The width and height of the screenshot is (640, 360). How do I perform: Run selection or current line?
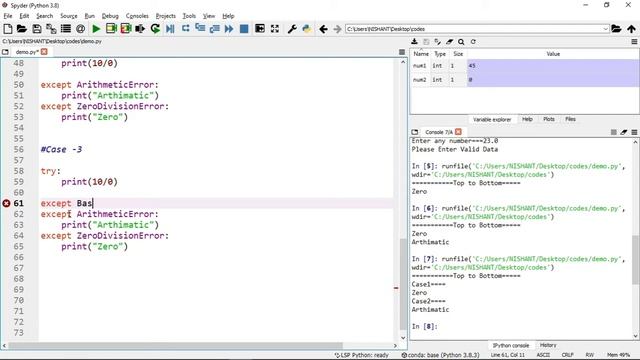[140, 29]
